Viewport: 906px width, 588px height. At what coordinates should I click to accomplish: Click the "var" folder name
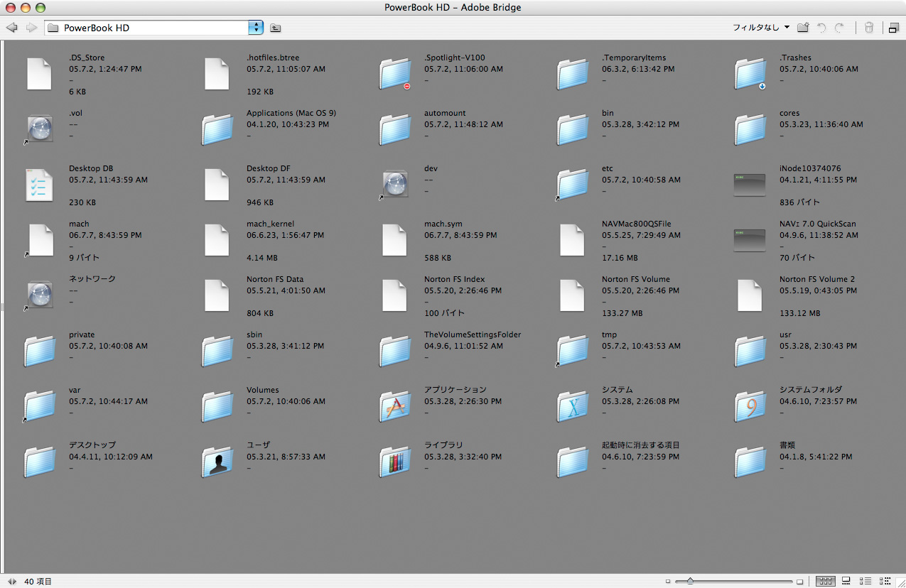pos(75,390)
